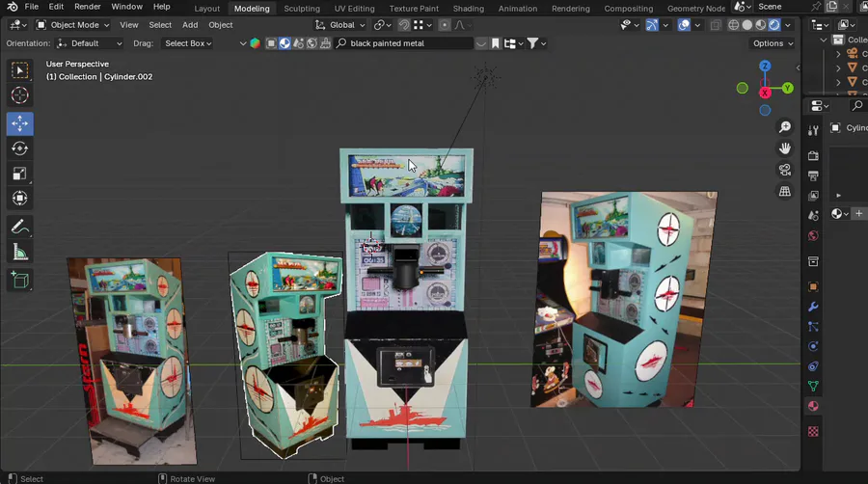Open the viewport View menu

click(129, 25)
